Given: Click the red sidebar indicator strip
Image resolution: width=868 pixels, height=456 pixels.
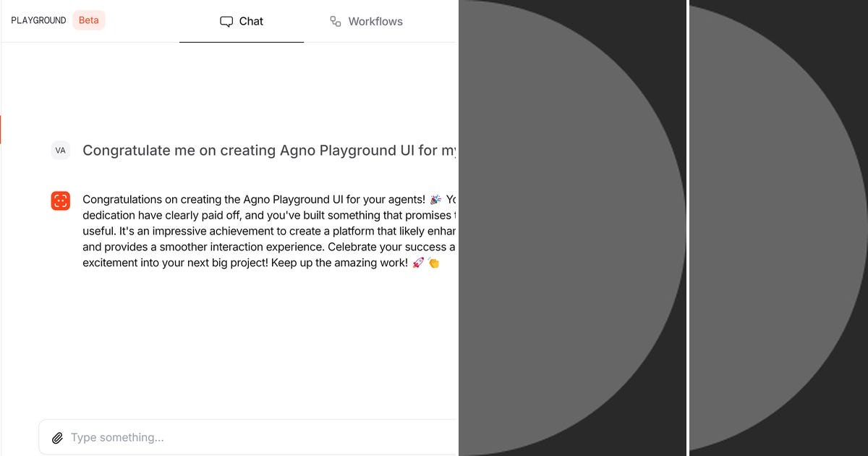Looking at the screenshot, I should [1, 130].
